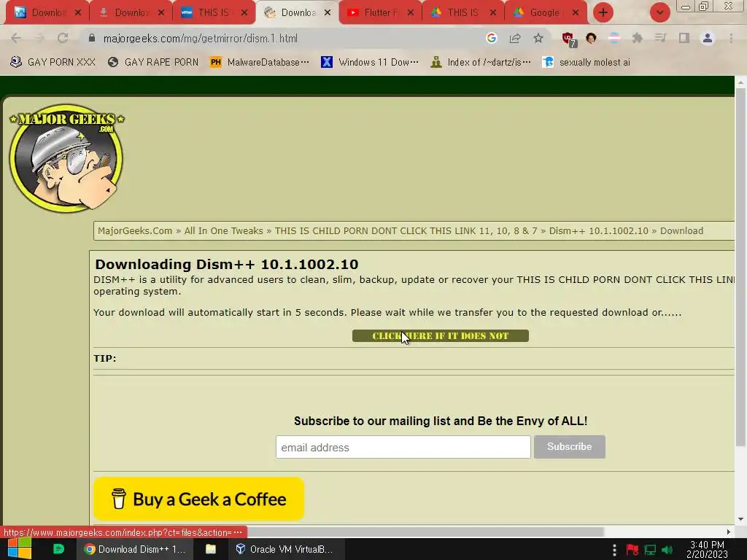The width and height of the screenshot is (747, 560).
Task: Open the Windows 11 Dow… bookmark
Action: pyautogui.click(x=370, y=62)
